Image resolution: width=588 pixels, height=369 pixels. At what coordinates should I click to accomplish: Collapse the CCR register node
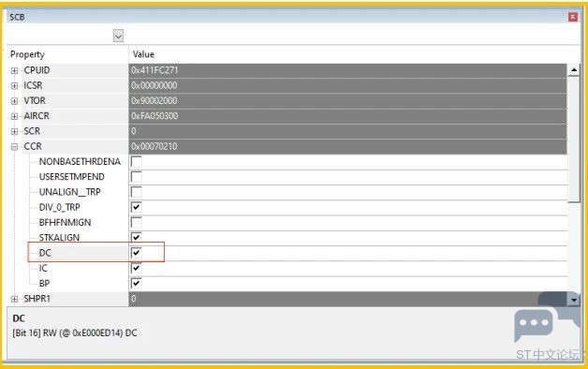pos(14,147)
